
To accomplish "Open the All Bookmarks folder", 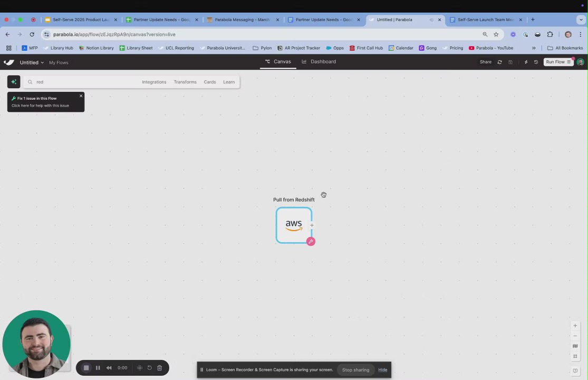I will click(565, 48).
